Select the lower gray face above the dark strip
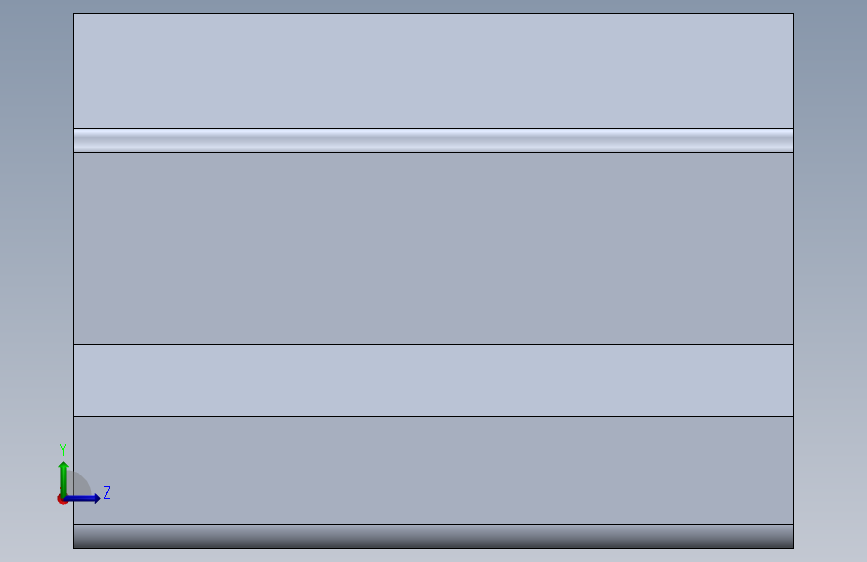Image resolution: width=867 pixels, height=562 pixels. 434,470
